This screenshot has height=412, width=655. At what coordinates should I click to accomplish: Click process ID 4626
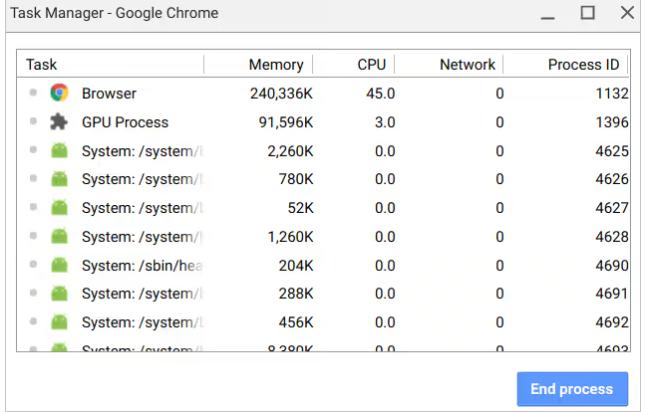[612, 179]
